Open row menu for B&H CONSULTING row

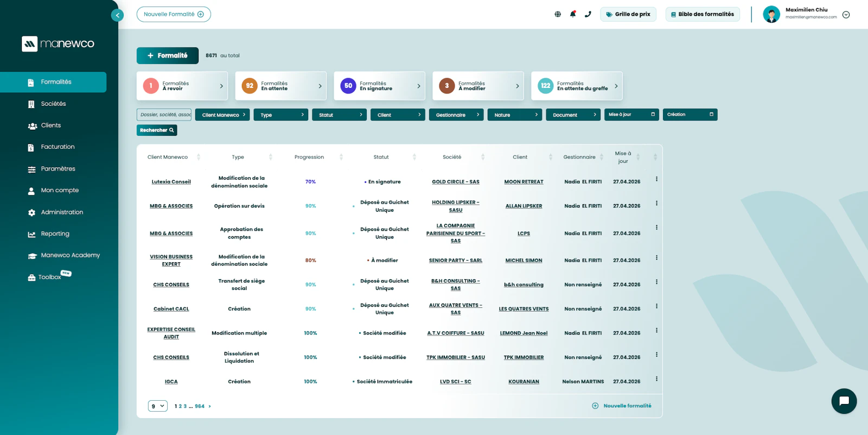click(656, 282)
